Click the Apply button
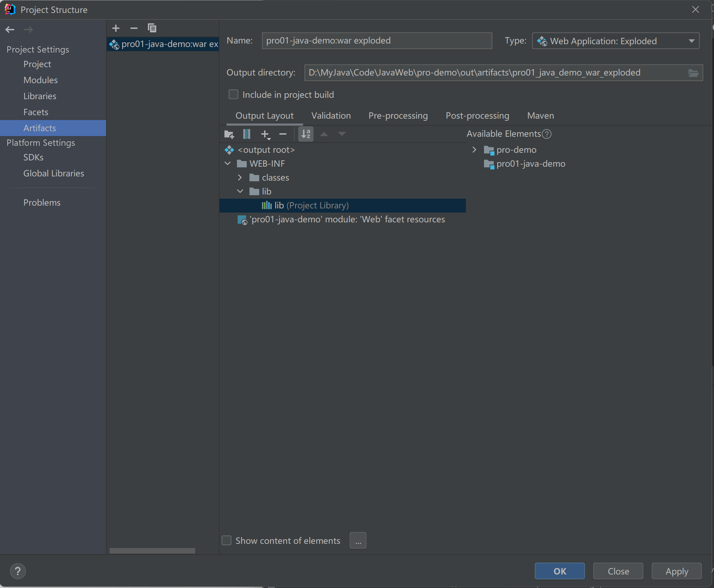Image resolution: width=714 pixels, height=588 pixels. click(676, 571)
